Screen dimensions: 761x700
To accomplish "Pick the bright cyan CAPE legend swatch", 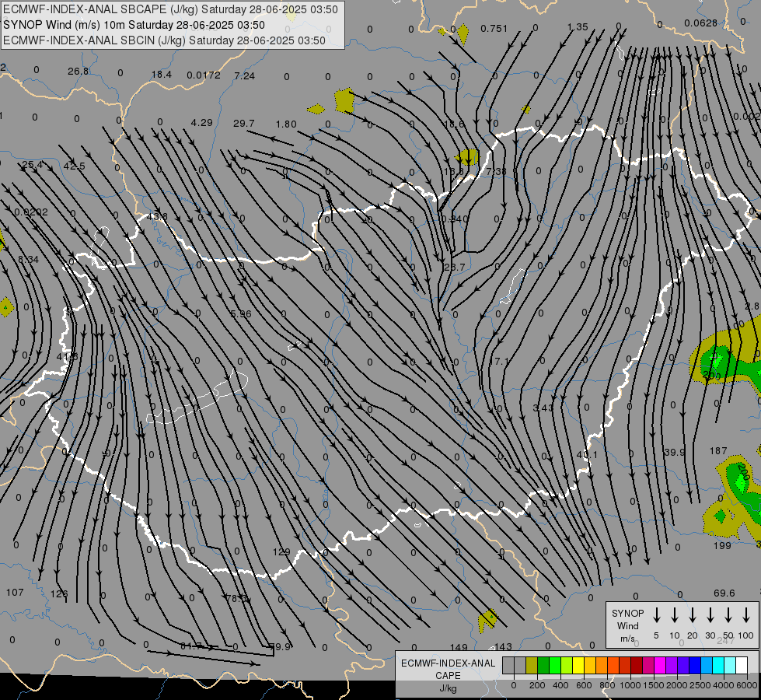I will point(718,666).
